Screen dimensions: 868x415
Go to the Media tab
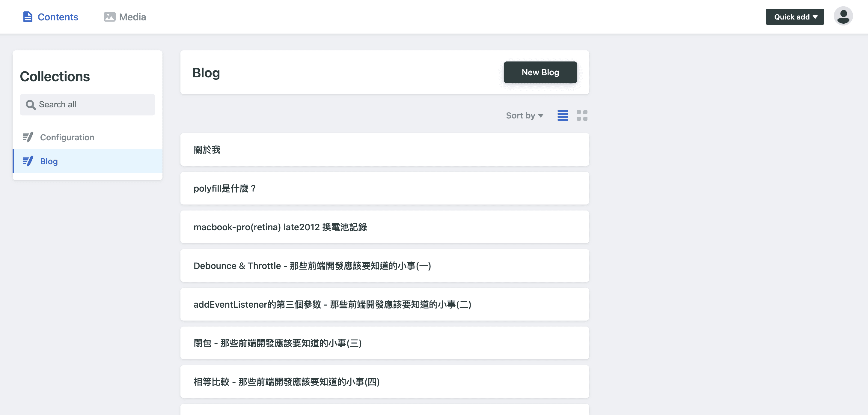click(132, 17)
